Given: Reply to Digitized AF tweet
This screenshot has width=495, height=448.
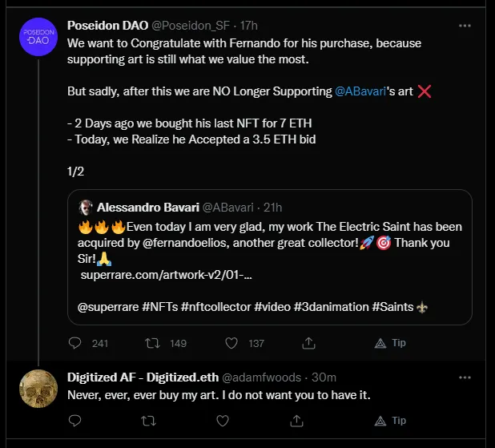Looking at the screenshot, I should (x=75, y=420).
